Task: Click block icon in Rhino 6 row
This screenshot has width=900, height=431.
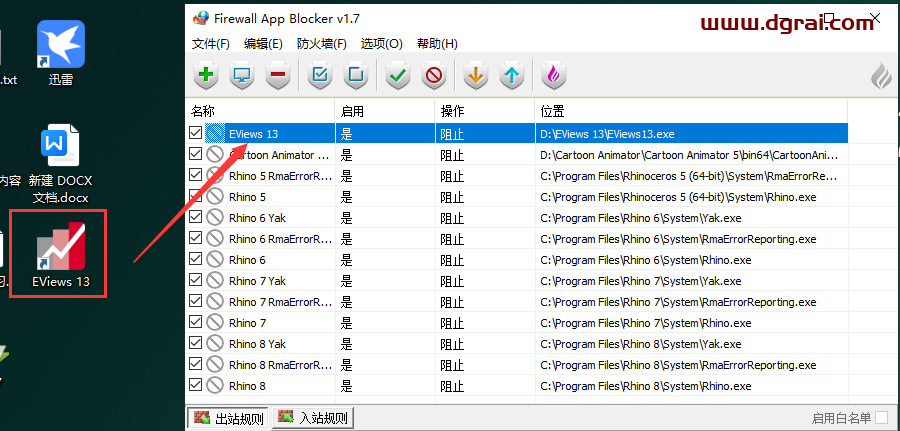Action: point(215,260)
